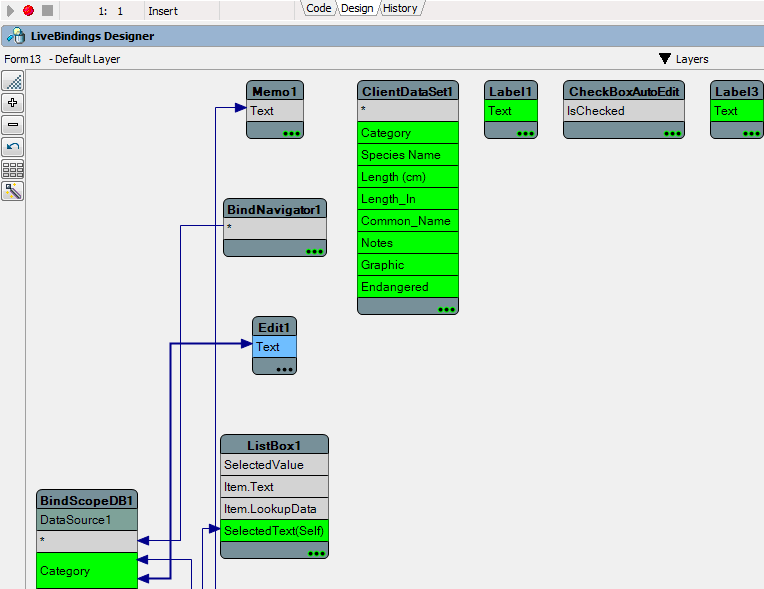This screenshot has width=764, height=589.
Task: Click the restore view arrow button
Action: (x=13, y=147)
